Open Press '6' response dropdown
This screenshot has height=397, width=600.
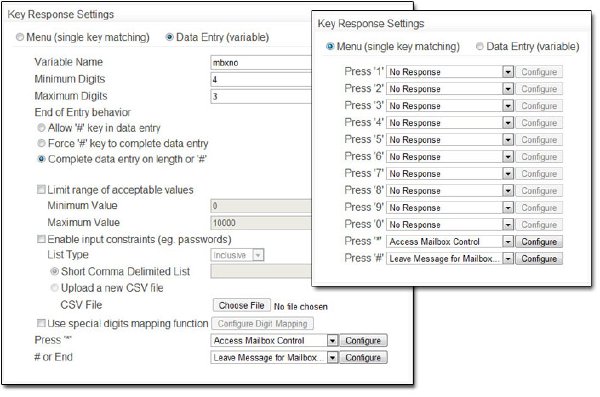[x=450, y=157]
